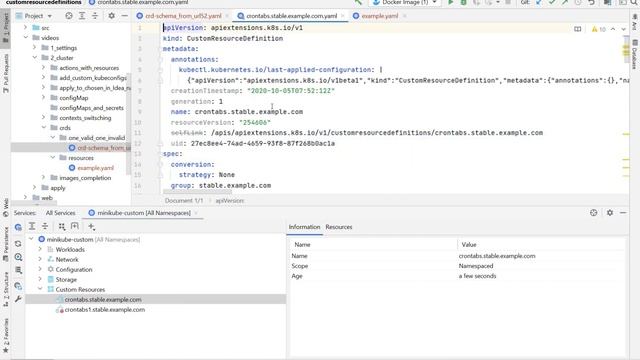
Task: Open Search Everywhere magnifier icon
Action: (x=634, y=2)
